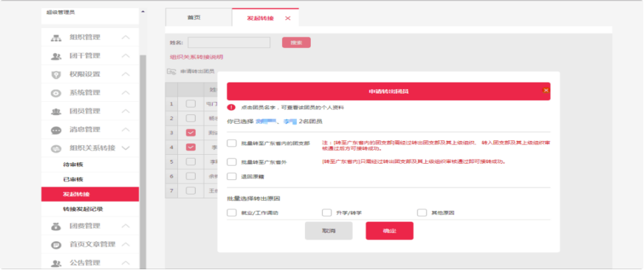Image resolution: width=644 pixels, height=270 pixels.
Task: Tick the 就业/工作调动 reason checkbox
Action: [x=232, y=212]
